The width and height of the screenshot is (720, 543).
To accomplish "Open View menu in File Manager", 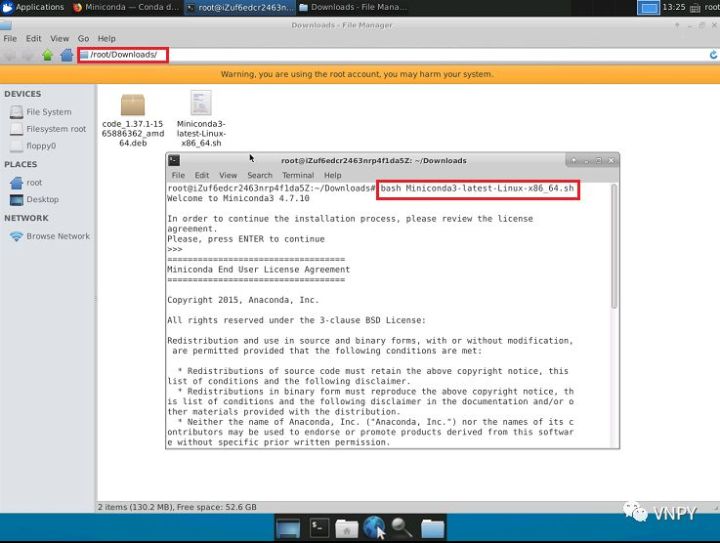I will (x=60, y=39).
